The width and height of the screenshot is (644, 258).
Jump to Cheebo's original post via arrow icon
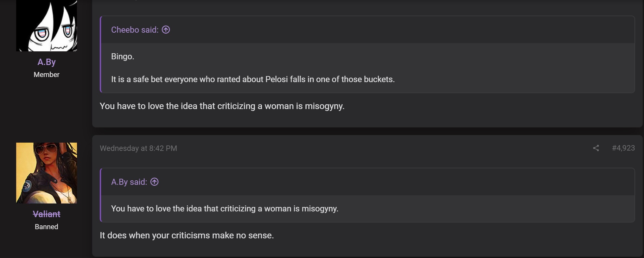point(166,29)
